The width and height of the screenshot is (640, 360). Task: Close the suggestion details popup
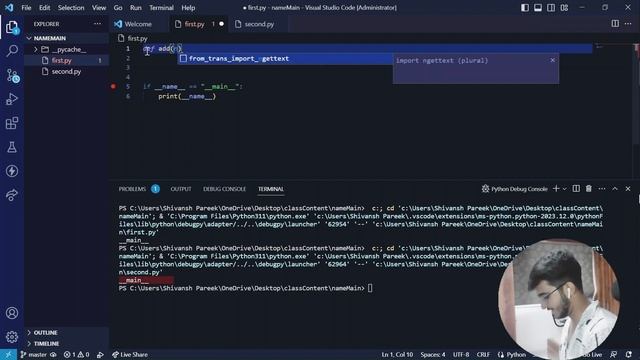point(553,60)
